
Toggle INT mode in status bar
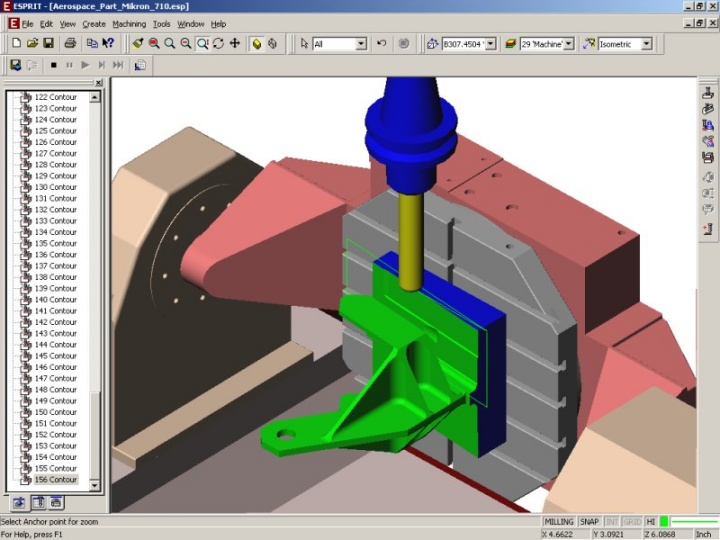(x=611, y=522)
